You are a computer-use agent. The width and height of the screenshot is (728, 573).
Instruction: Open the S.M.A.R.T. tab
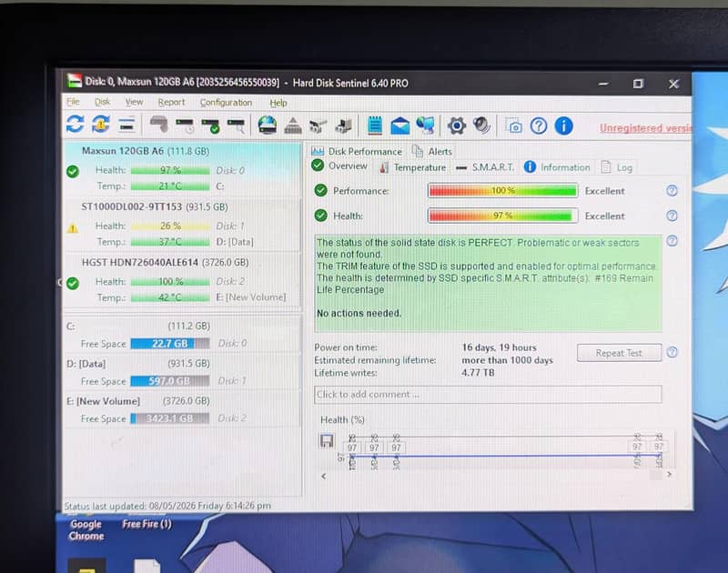point(485,167)
